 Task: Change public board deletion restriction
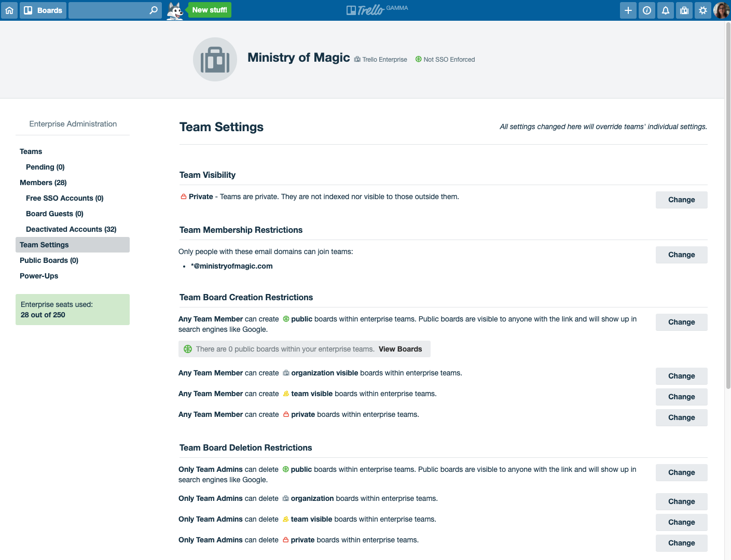[x=682, y=472]
